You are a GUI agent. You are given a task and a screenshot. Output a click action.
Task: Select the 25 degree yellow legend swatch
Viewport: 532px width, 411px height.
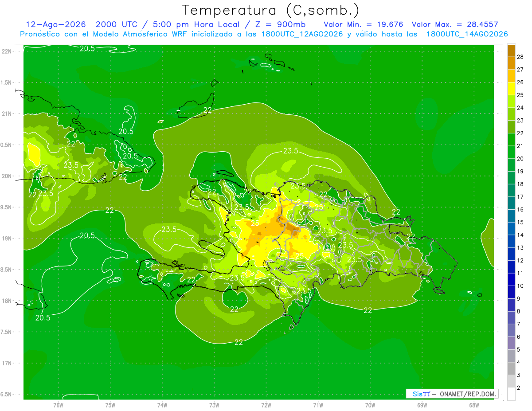pos(511,89)
